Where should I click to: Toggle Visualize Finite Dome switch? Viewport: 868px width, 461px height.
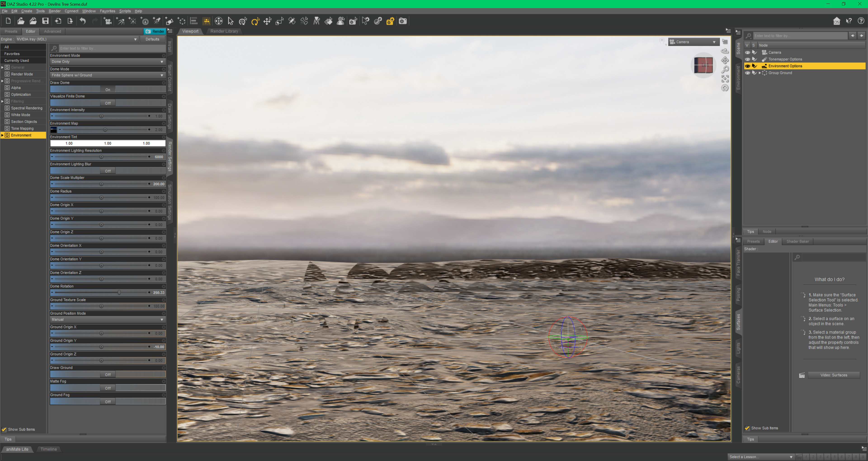[108, 103]
